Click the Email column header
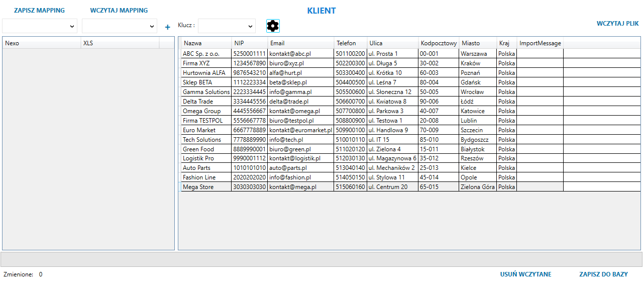 click(x=300, y=43)
